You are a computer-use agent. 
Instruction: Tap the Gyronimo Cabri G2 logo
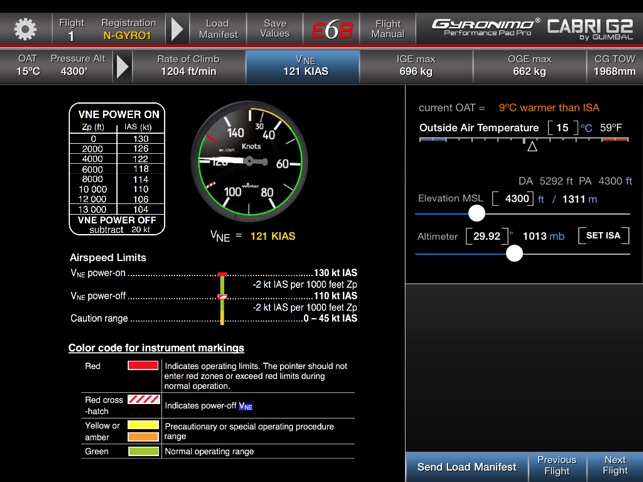531,29
